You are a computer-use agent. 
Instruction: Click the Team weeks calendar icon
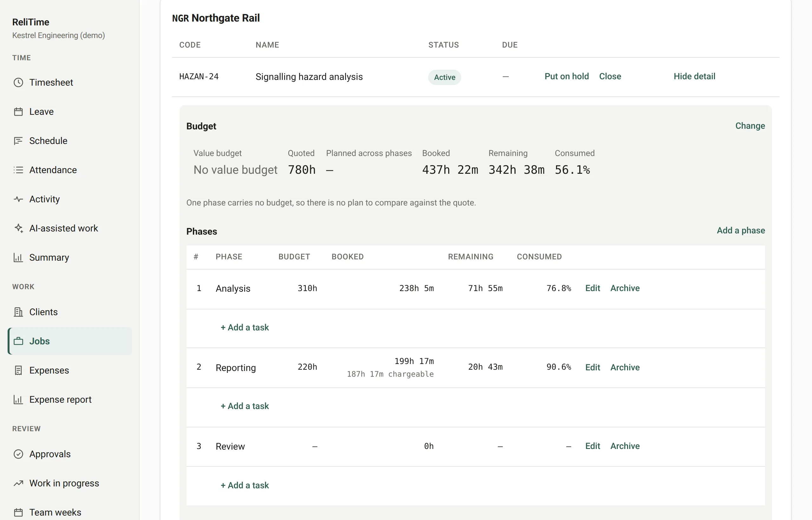point(18,513)
